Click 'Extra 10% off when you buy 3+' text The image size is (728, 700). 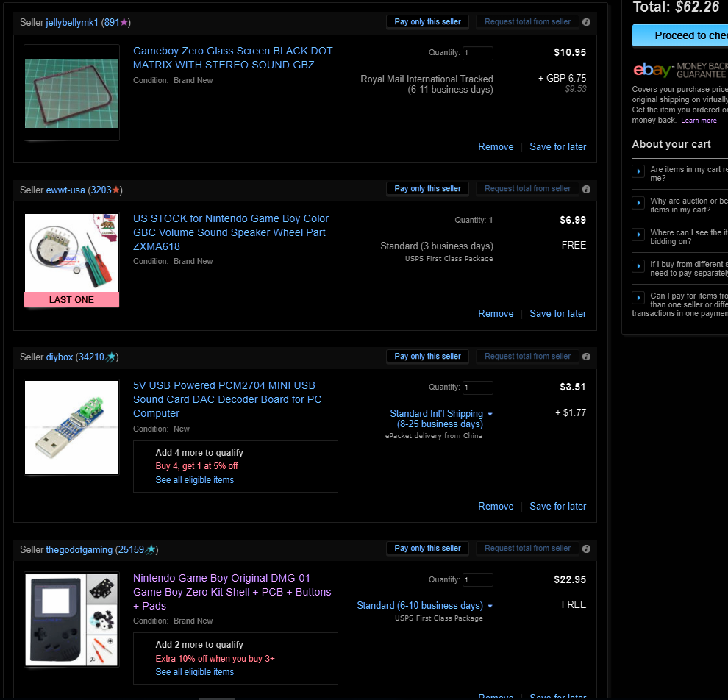215,659
